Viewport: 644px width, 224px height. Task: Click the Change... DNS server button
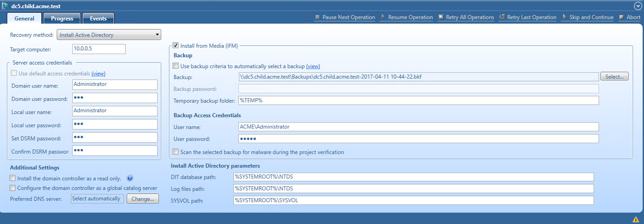click(143, 199)
